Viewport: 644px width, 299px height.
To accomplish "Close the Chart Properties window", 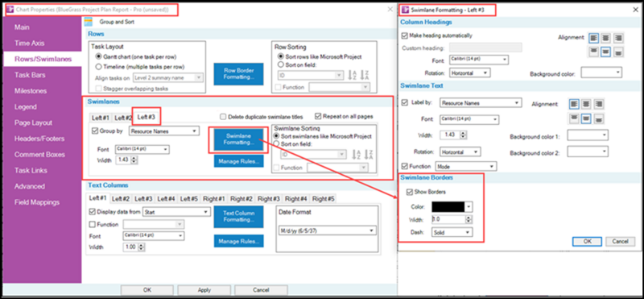I will pyautogui.click(x=390, y=9).
